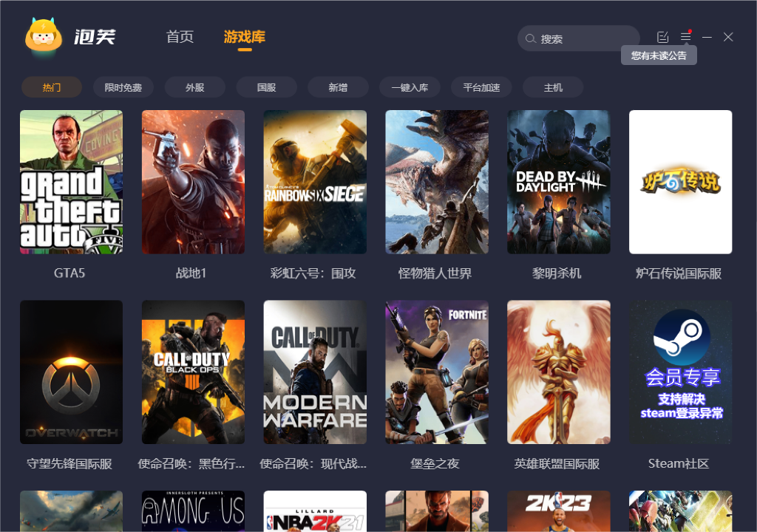This screenshot has height=532, width=757.
Task: Click the 使命召唤：现代战... title text
Action: [x=313, y=463]
